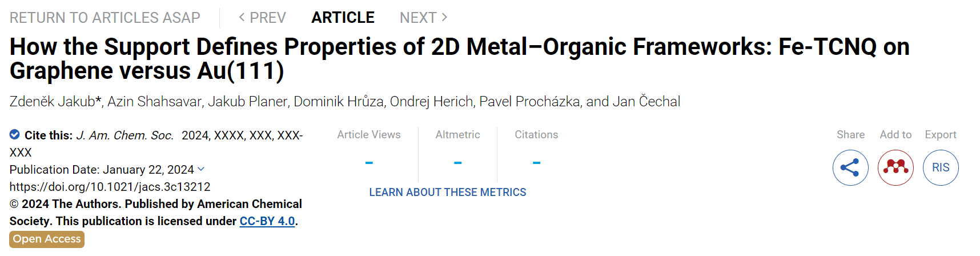Open author Jan Čechal's details

(x=646, y=102)
